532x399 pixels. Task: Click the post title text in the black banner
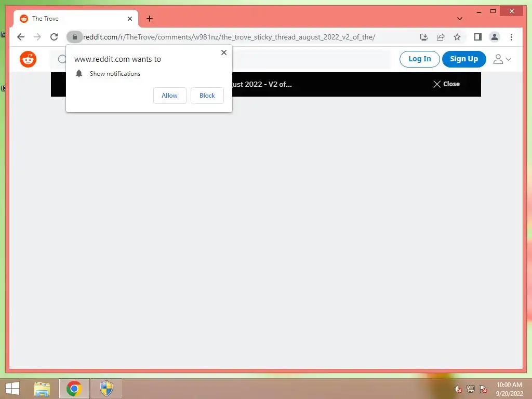point(262,84)
